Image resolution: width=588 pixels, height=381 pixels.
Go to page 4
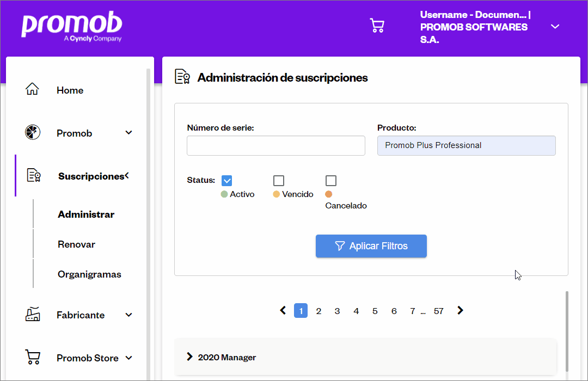(x=356, y=311)
